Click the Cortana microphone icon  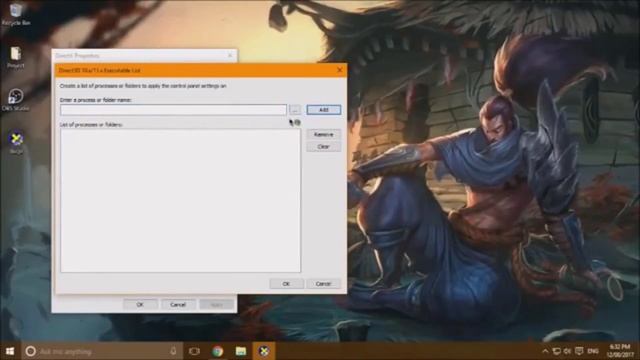tap(173, 351)
